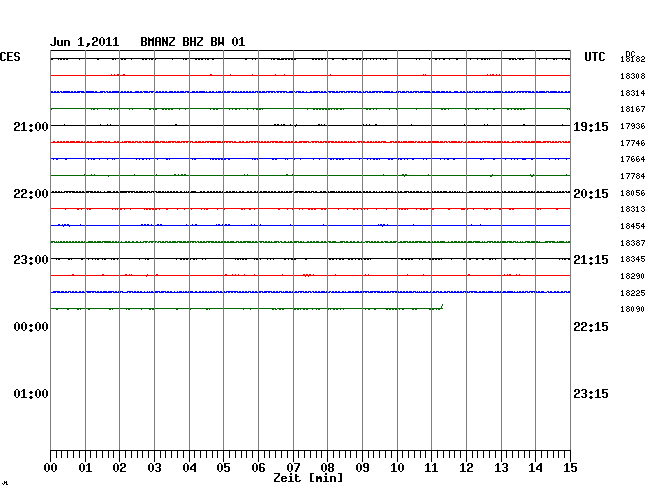Select the 22:15 UTC time label
The height and width of the screenshot is (494, 650).
click(x=591, y=327)
